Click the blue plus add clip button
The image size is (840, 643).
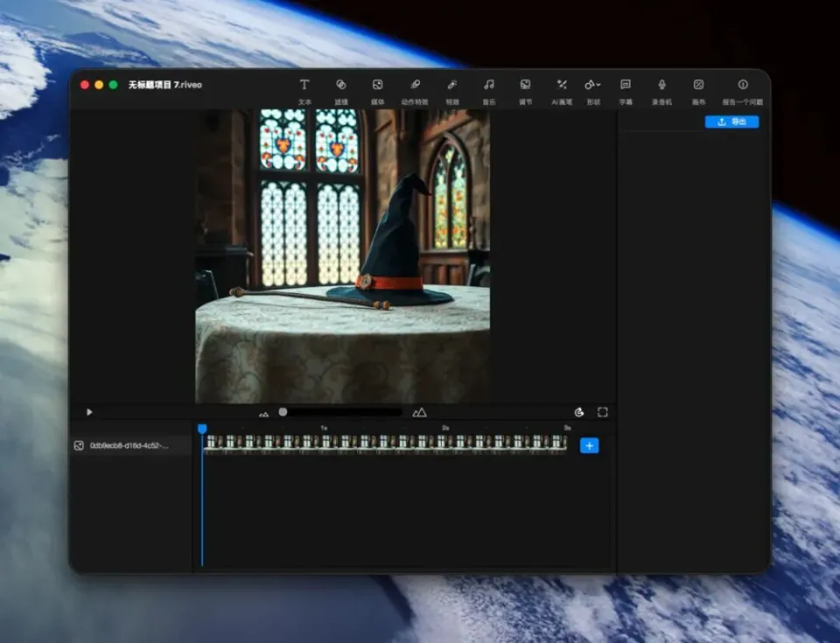tap(590, 445)
